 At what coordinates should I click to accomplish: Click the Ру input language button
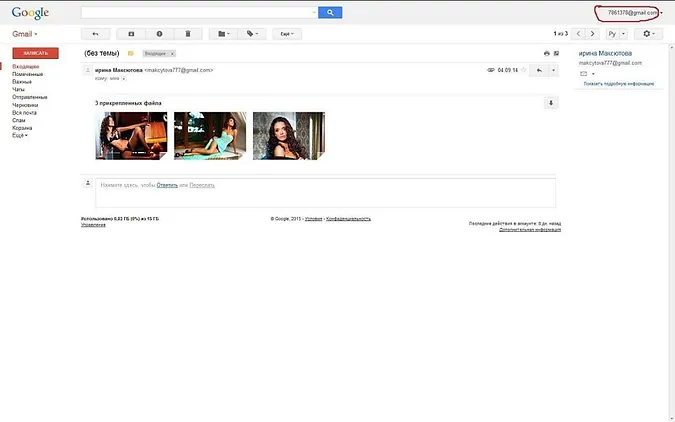613,34
